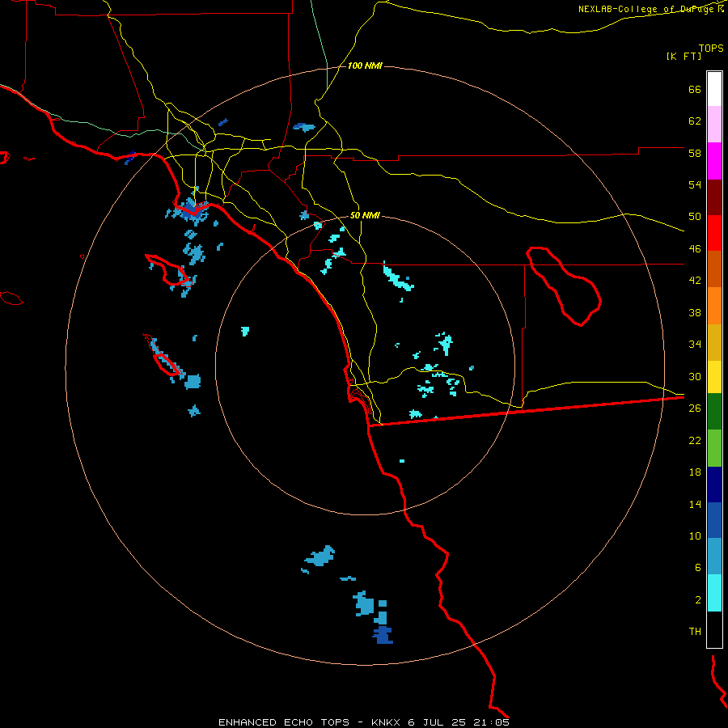The width and height of the screenshot is (728, 728).
Task: Click the 54 legend value
Action: coord(695,184)
